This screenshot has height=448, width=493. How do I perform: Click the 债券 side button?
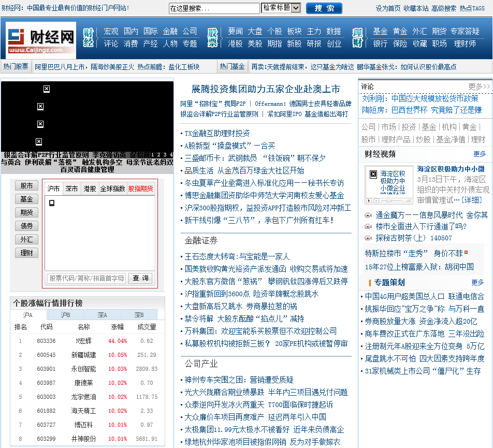point(27,226)
